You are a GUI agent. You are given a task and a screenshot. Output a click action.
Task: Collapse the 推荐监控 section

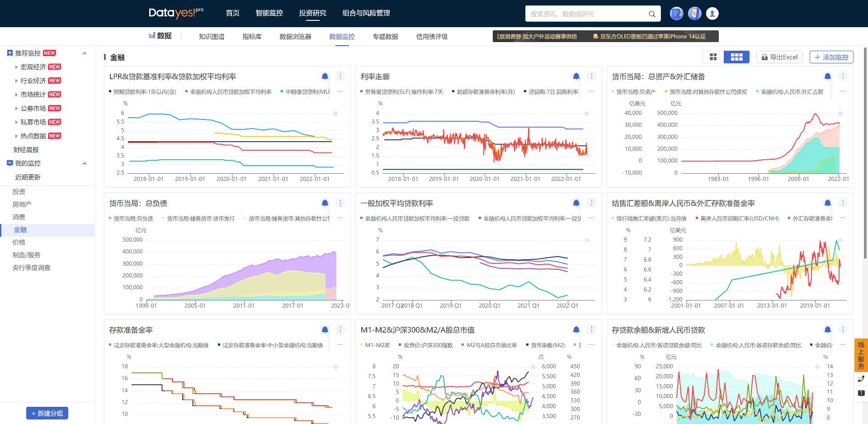coord(84,53)
